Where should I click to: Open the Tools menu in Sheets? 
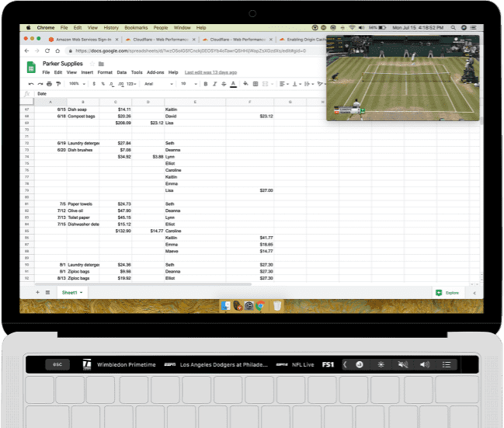137,72
